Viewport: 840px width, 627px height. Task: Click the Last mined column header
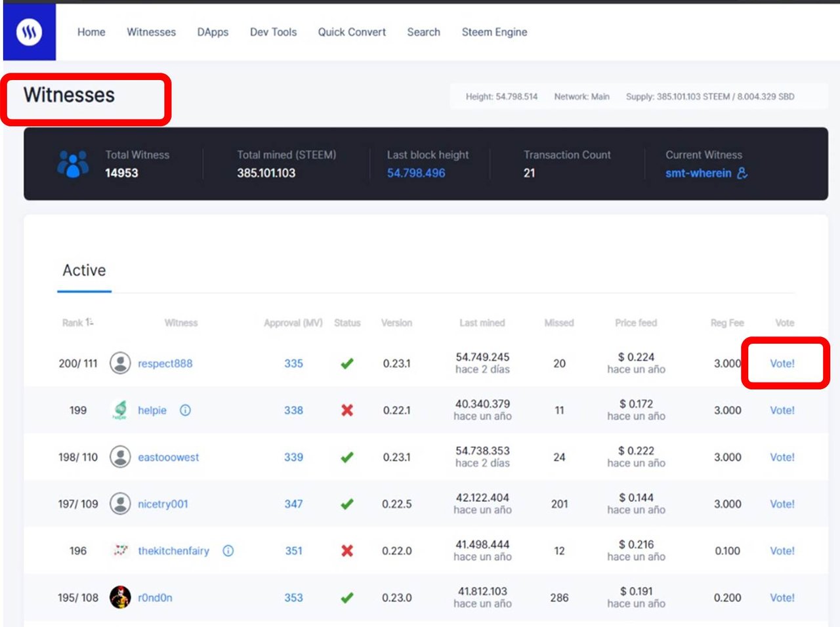pyautogui.click(x=482, y=323)
